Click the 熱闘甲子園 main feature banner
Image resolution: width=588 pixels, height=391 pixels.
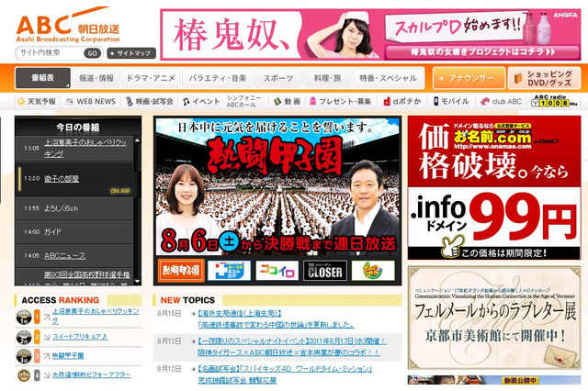click(x=277, y=186)
